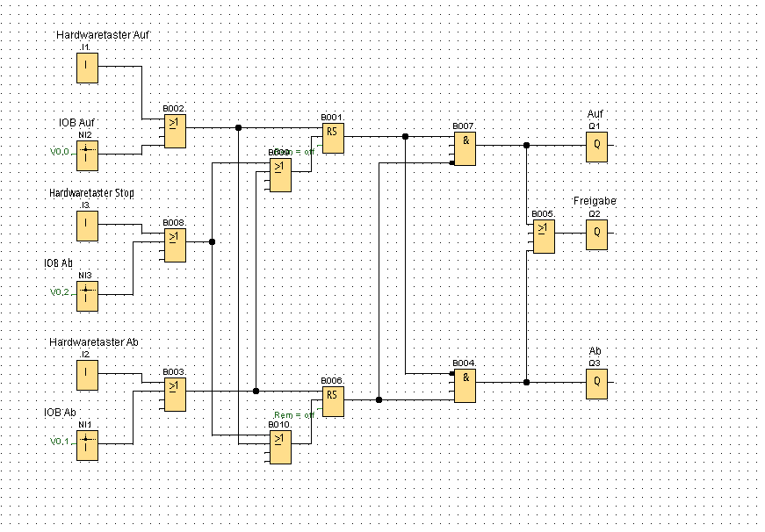Screen dimensions: 765x532
Task: Select AND block B004
Action: (465, 385)
